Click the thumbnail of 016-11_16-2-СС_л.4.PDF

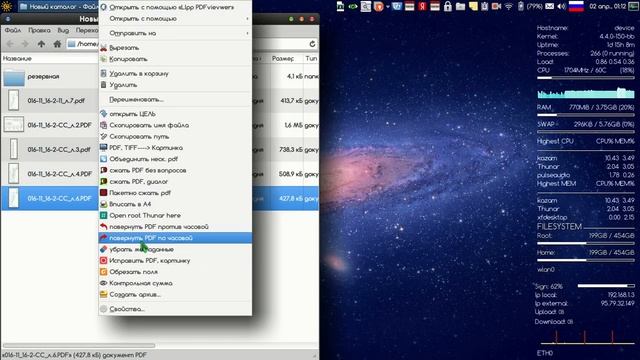13,173
